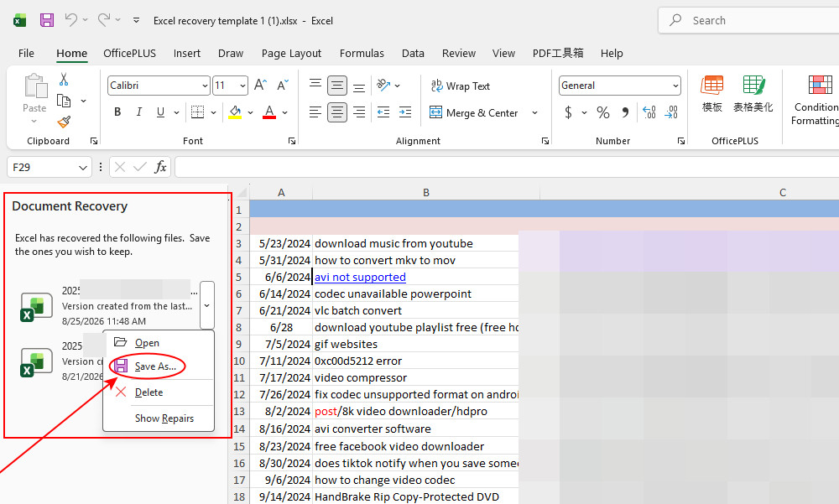Click Decrease Indent icon

tap(383, 112)
